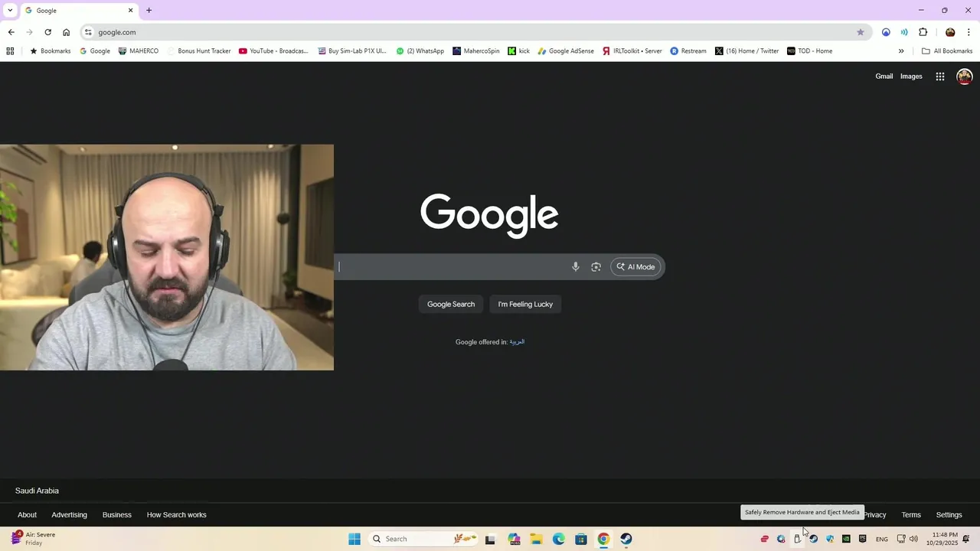980x551 pixels.
Task: Open Task View in the taskbar
Action: coord(490,539)
